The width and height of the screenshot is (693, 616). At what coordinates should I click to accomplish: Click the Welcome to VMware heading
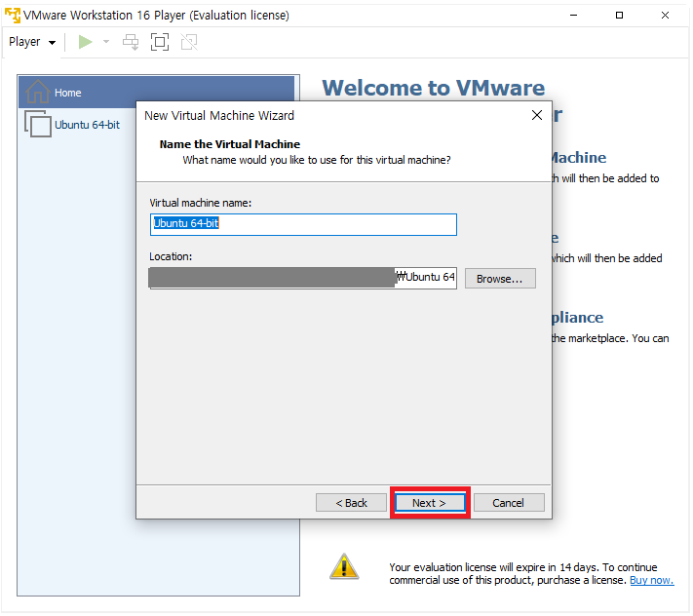[x=433, y=88]
